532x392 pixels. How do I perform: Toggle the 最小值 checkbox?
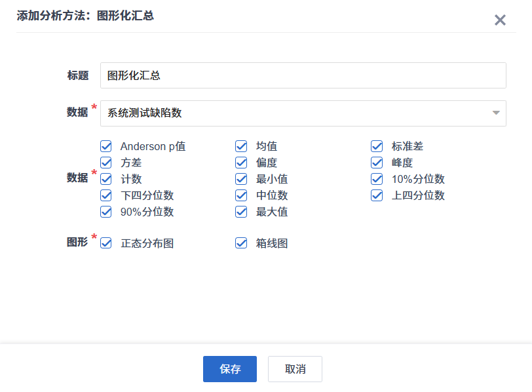tap(241, 179)
